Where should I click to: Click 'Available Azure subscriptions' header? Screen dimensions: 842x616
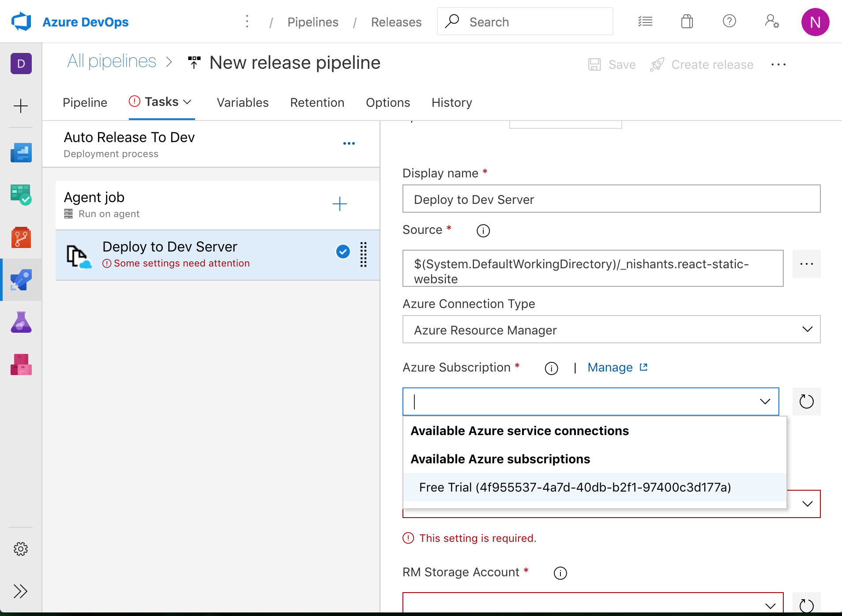(x=500, y=459)
